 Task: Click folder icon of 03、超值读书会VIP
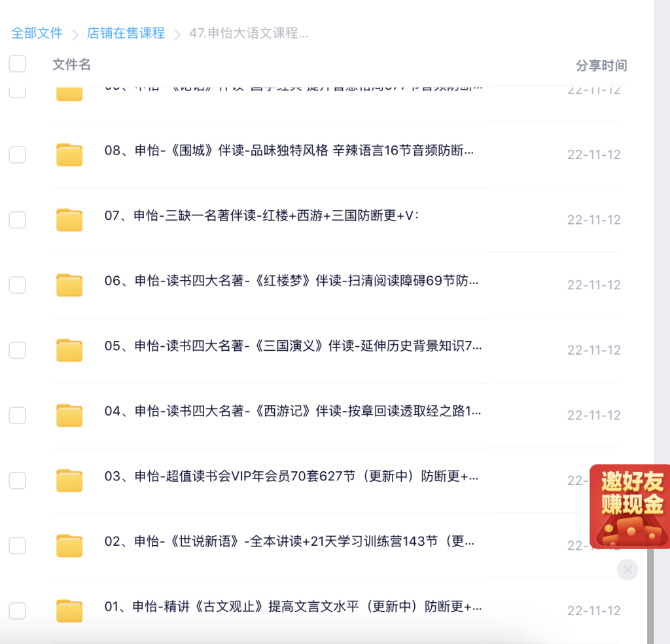pos(69,480)
